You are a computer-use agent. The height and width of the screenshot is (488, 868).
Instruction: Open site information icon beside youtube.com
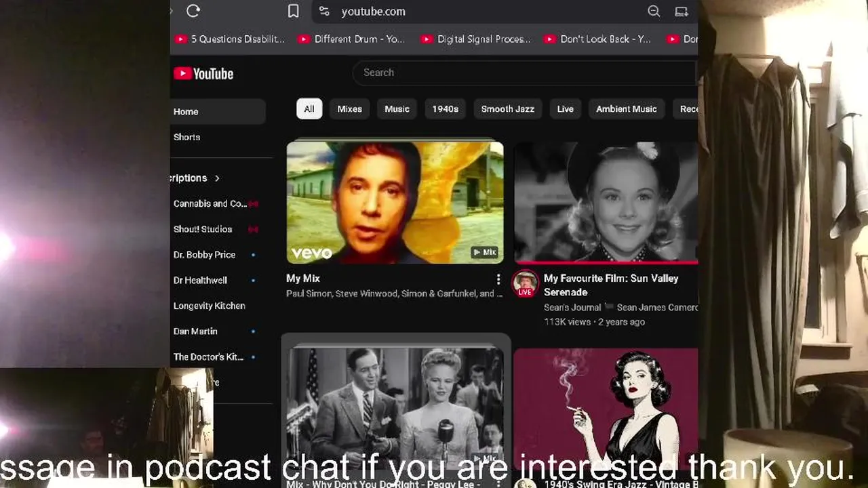click(324, 11)
